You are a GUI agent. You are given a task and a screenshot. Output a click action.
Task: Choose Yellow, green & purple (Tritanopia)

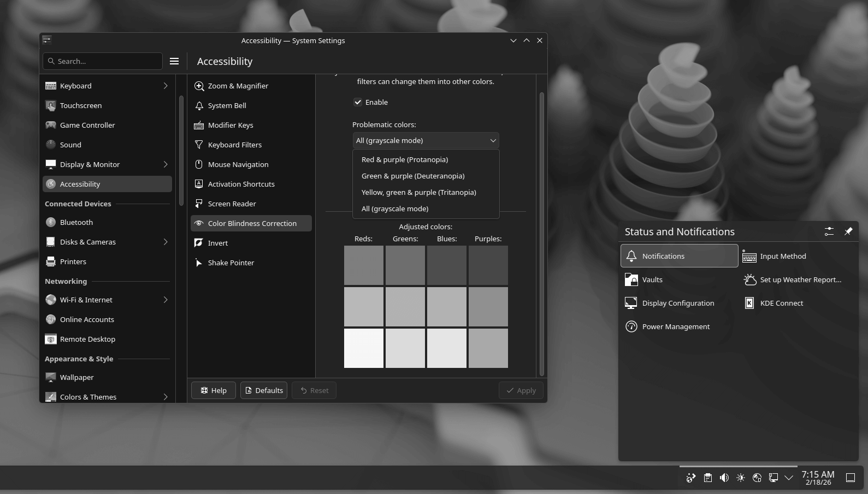coord(418,192)
